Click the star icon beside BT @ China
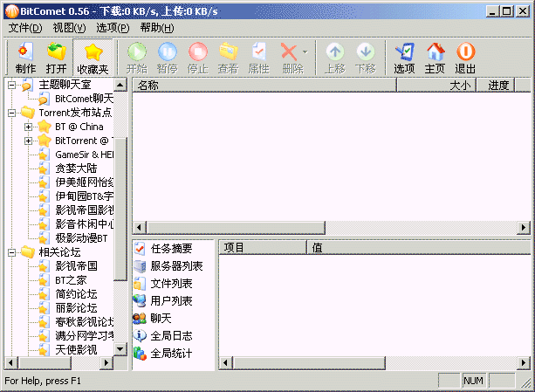Viewport: 535px width, 392px height. click(45, 127)
